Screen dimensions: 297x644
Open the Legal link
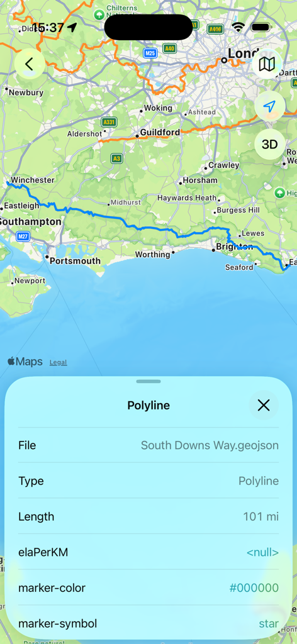tap(59, 363)
